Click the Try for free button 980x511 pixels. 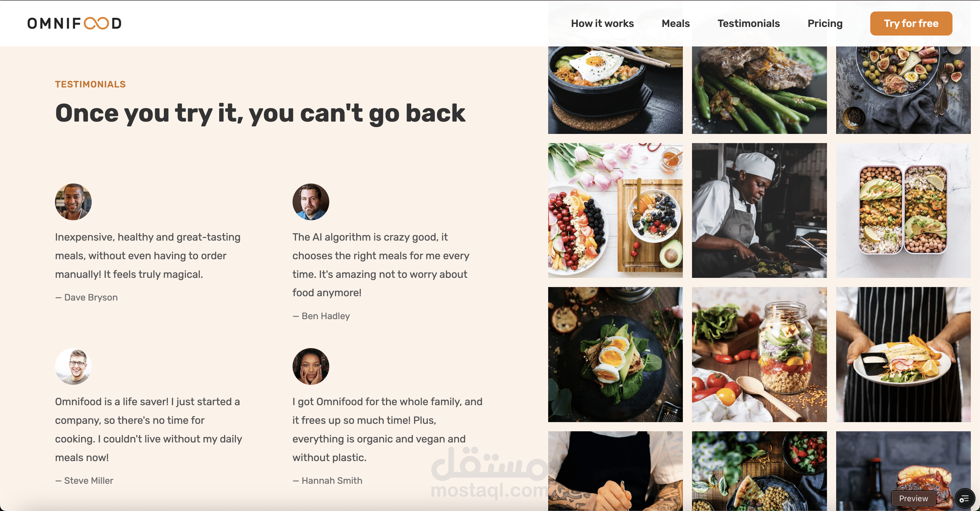[911, 24]
